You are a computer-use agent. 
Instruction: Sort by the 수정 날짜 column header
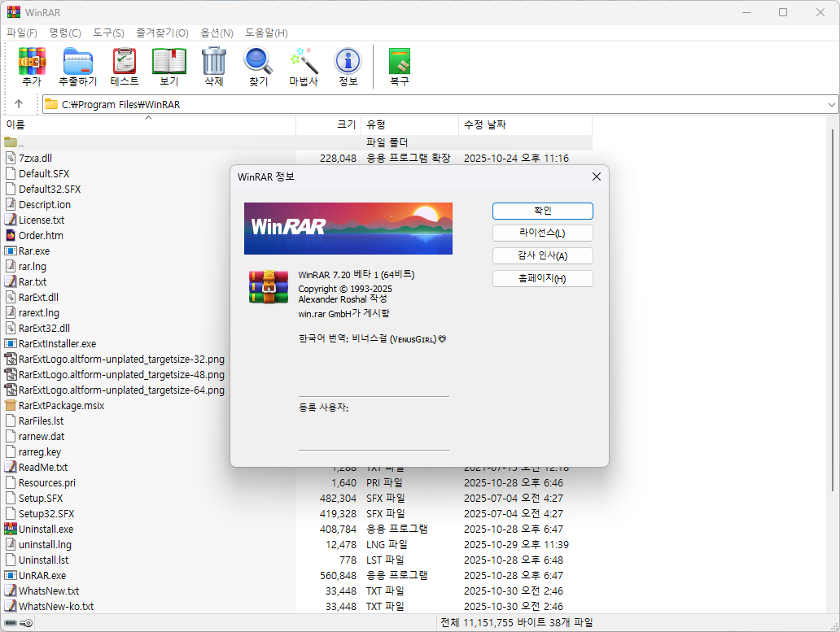click(x=525, y=124)
